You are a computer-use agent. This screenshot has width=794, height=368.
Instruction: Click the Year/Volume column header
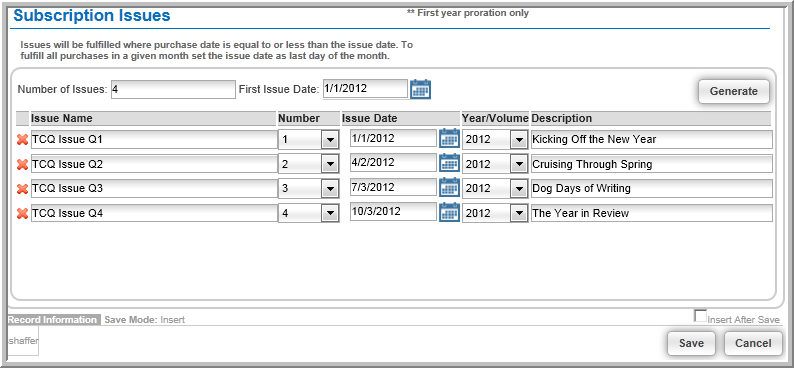(495, 118)
